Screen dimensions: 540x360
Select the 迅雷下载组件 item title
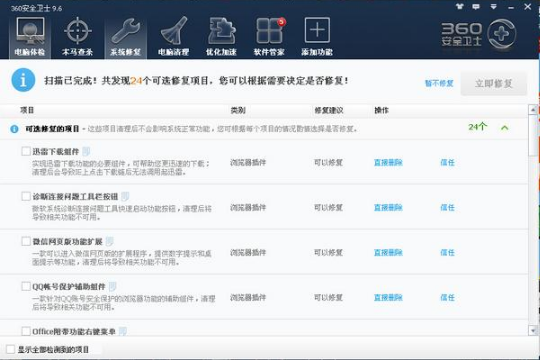point(56,151)
